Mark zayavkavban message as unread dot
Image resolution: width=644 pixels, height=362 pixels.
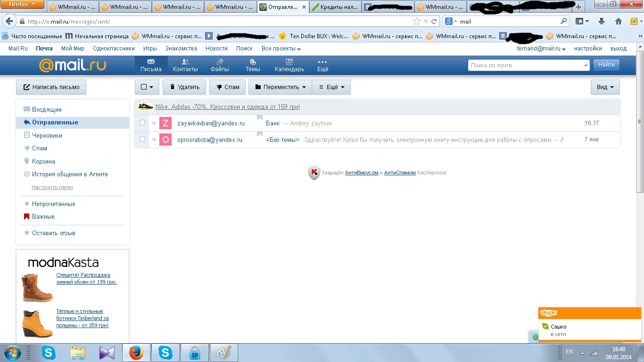click(154, 123)
